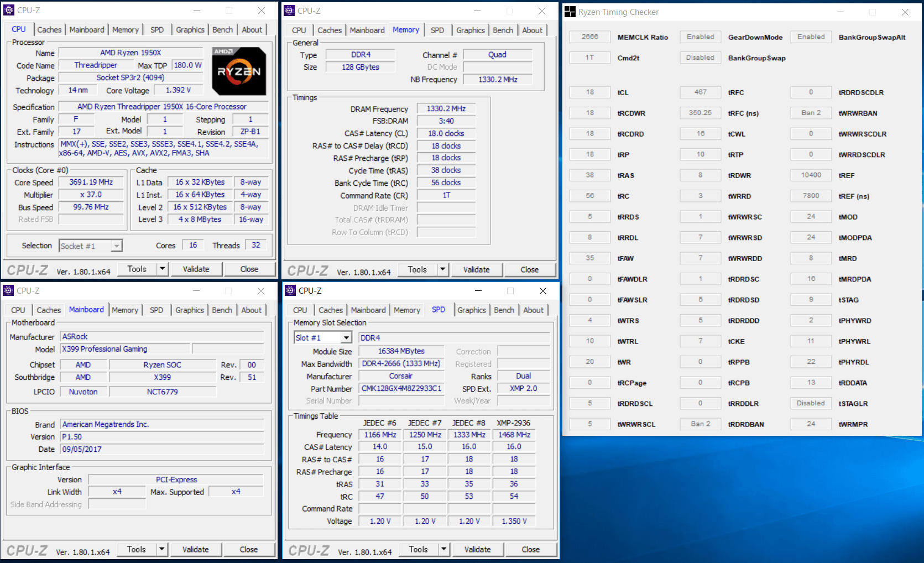This screenshot has width=924, height=563.
Task: Click Close in the SPD tab window
Action: pyautogui.click(x=531, y=550)
